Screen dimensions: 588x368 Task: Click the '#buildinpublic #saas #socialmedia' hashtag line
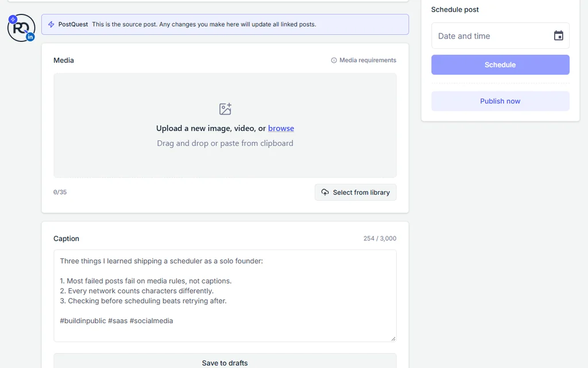click(116, 321)
